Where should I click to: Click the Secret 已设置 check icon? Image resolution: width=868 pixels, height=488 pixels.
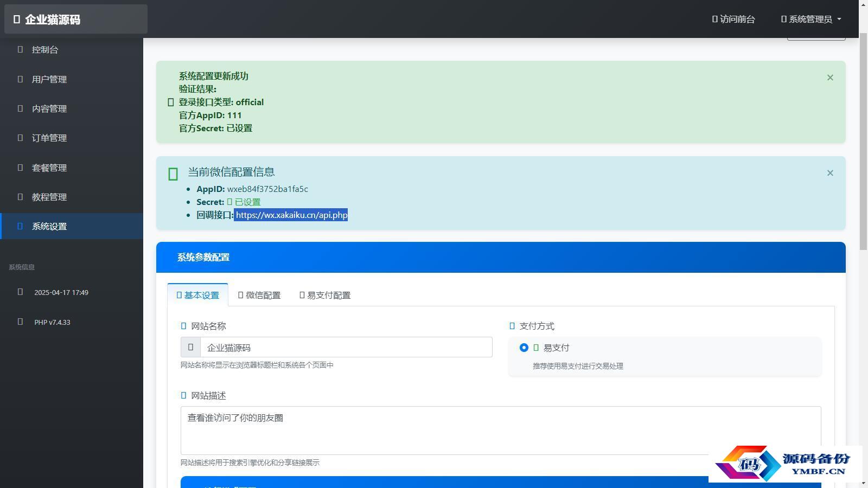(229, 202)
